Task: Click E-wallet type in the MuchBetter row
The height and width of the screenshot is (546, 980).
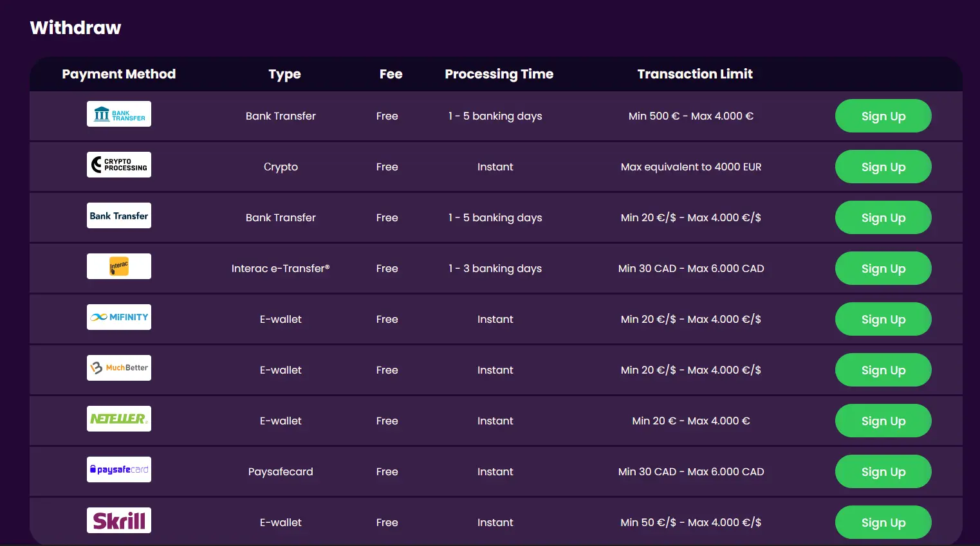Action: tap(281, 370)
